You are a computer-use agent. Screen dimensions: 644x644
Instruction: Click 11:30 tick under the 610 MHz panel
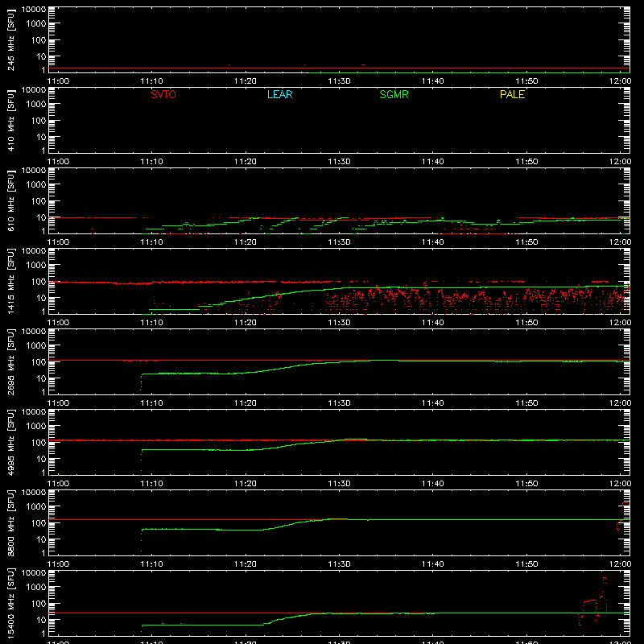point(339,242)
